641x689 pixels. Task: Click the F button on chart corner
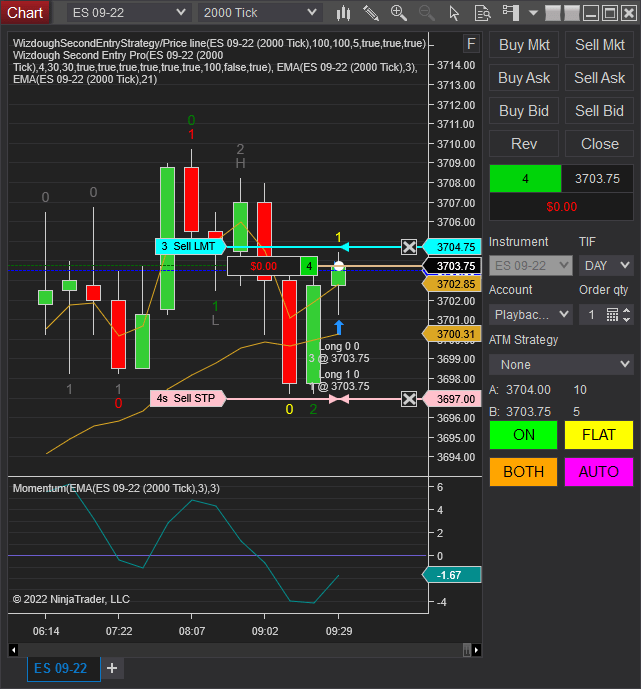click(x=471, y=44)
